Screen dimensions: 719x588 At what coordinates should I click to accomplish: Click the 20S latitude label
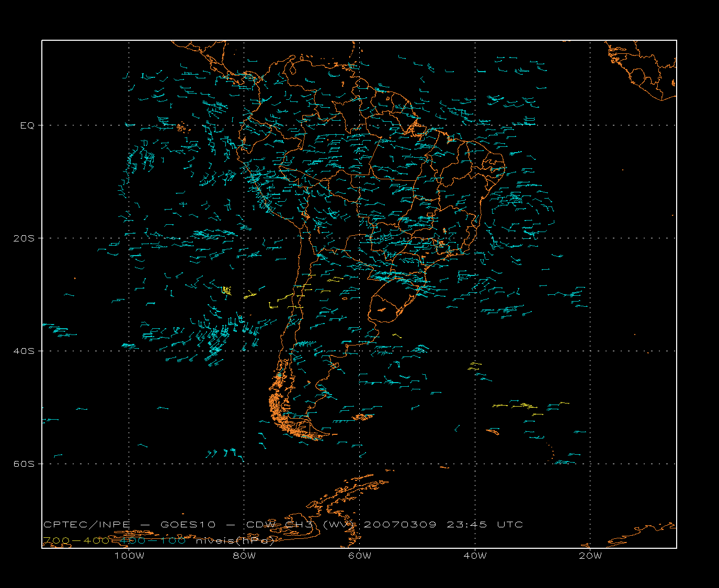pos(24,238)
